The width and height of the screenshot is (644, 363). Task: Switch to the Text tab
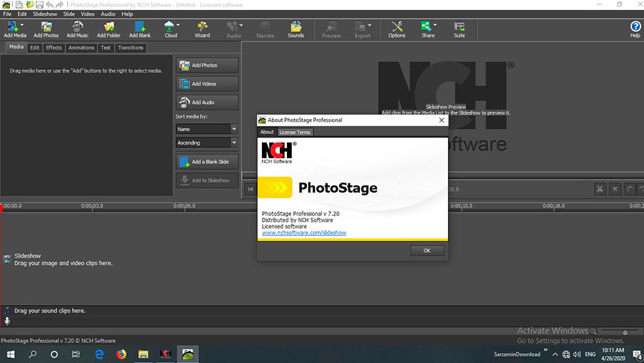click(x=106, y=48)
